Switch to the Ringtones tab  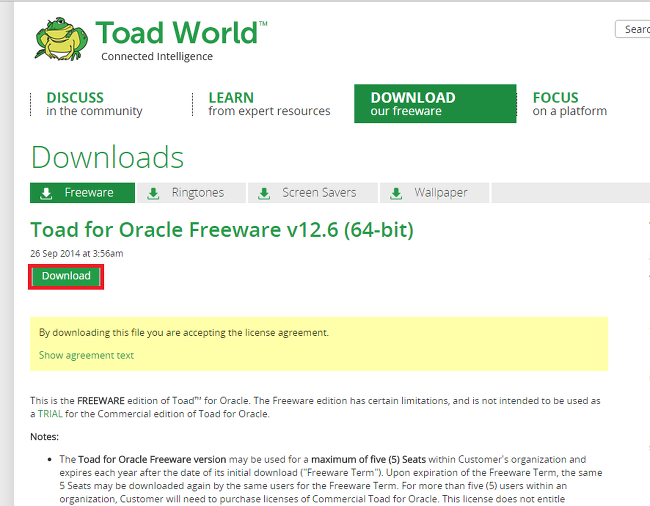pos(191,193)
